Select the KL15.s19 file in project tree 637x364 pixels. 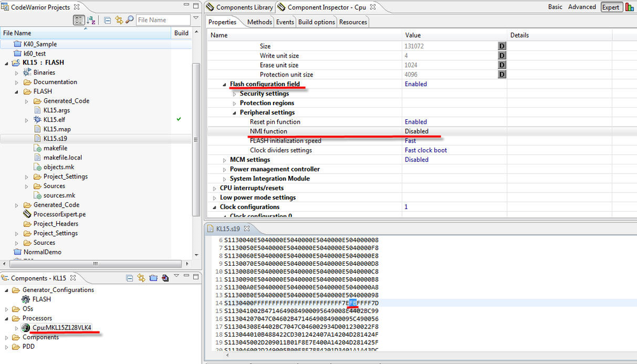[x=55, y=138]
